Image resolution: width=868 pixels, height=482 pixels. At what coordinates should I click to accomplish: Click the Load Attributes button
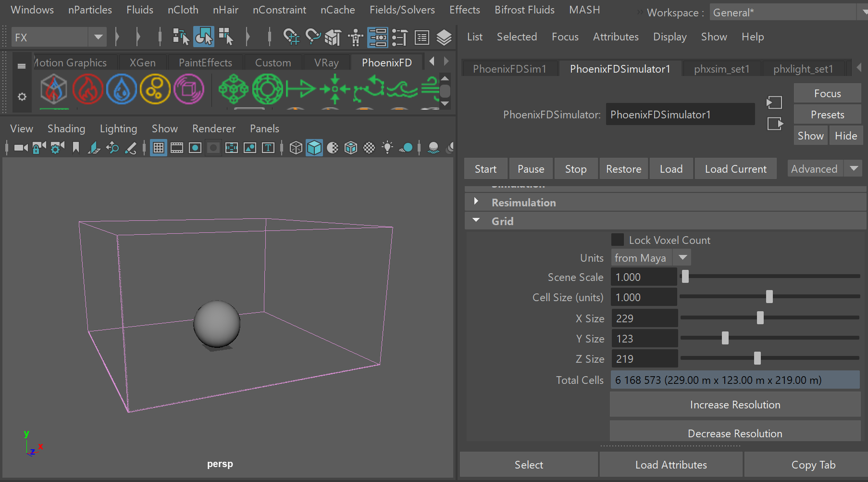pyautogui.click(x=671, y=465)
